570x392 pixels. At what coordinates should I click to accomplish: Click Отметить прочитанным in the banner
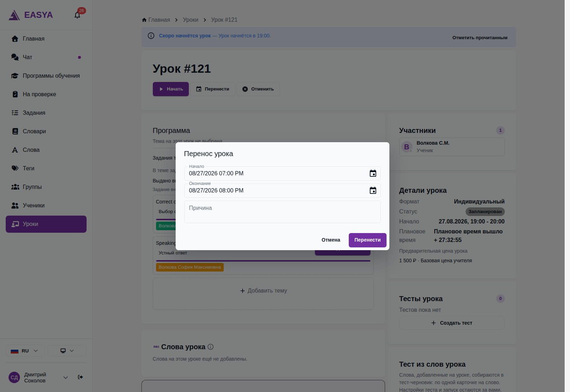click(x=480, y=37)
